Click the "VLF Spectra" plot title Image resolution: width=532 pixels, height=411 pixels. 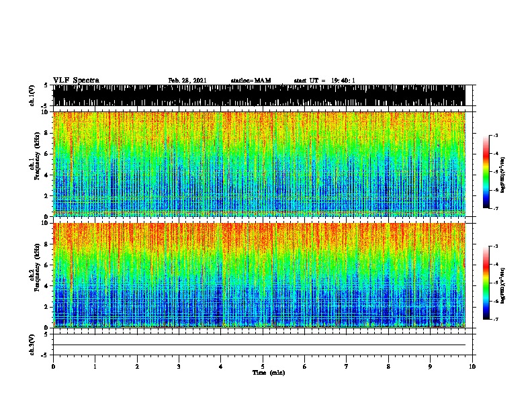(x=76, y=81)
